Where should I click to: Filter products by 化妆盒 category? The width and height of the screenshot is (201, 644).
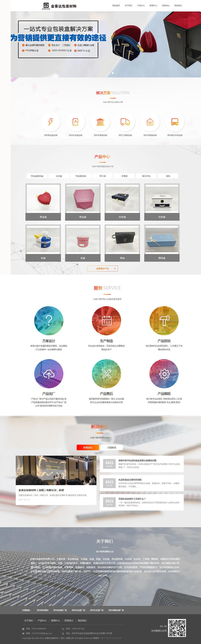pyautogui.click(x=59, y=176)
